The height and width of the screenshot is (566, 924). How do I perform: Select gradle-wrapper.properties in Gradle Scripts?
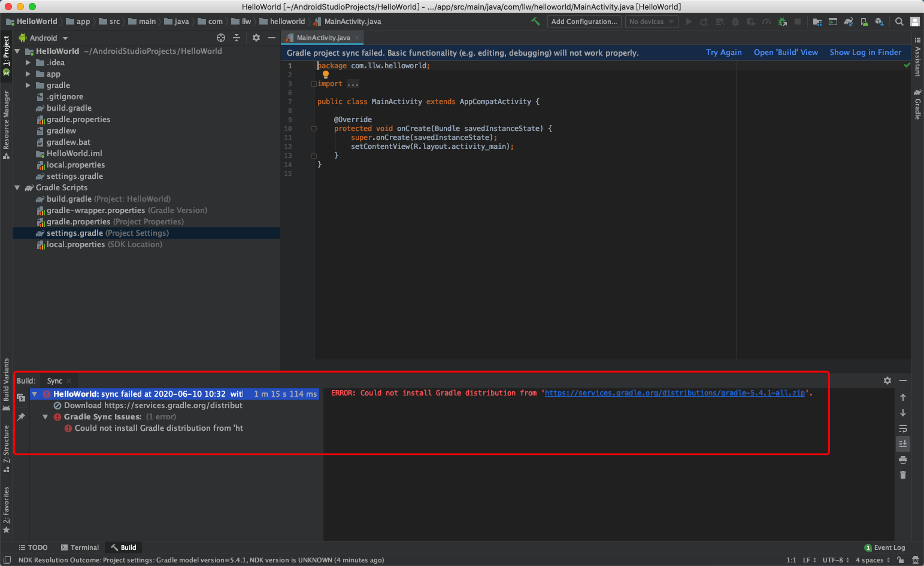(x=146, y=211)
